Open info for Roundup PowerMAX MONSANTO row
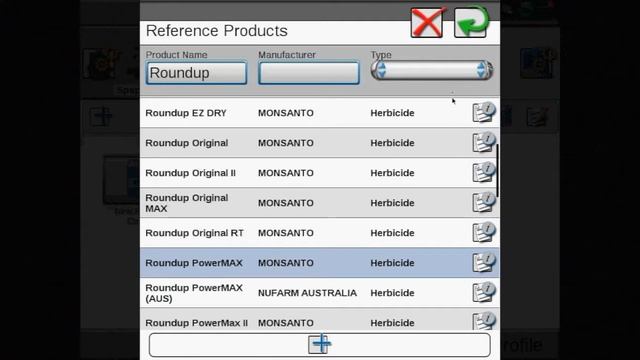 pyautogui.click(x=484, y=262)
